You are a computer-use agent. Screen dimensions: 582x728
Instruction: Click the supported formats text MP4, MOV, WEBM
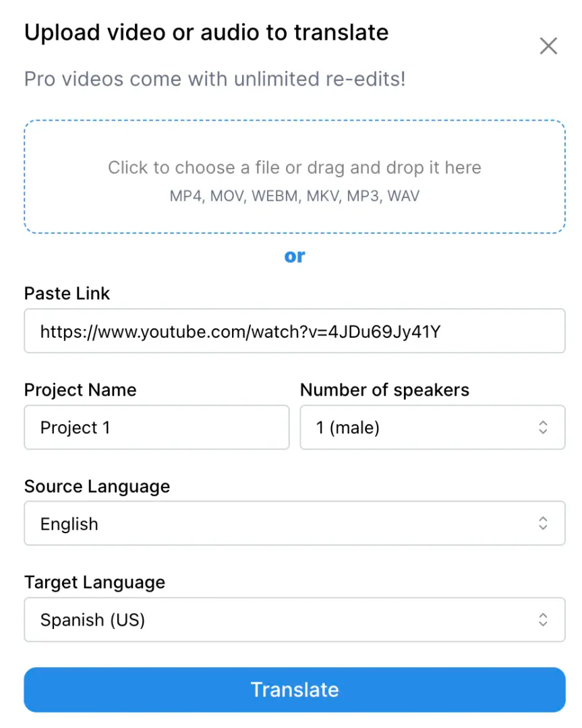[295, 196]
